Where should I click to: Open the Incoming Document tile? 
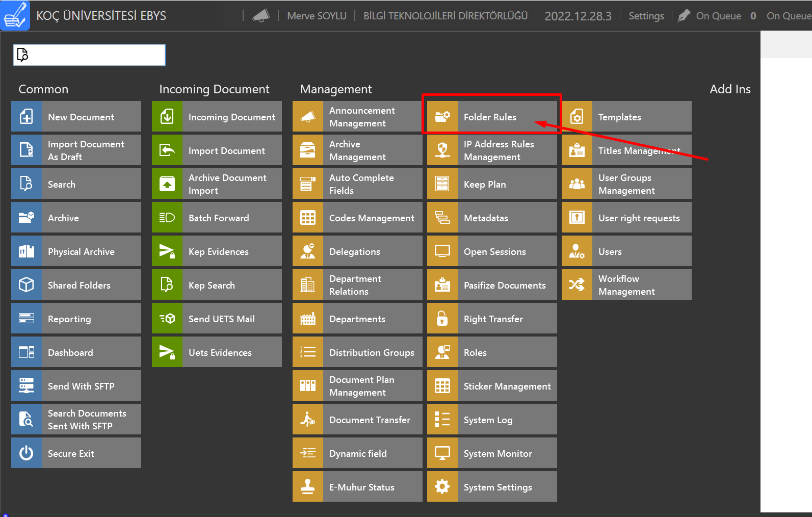(x=217, y=117)
